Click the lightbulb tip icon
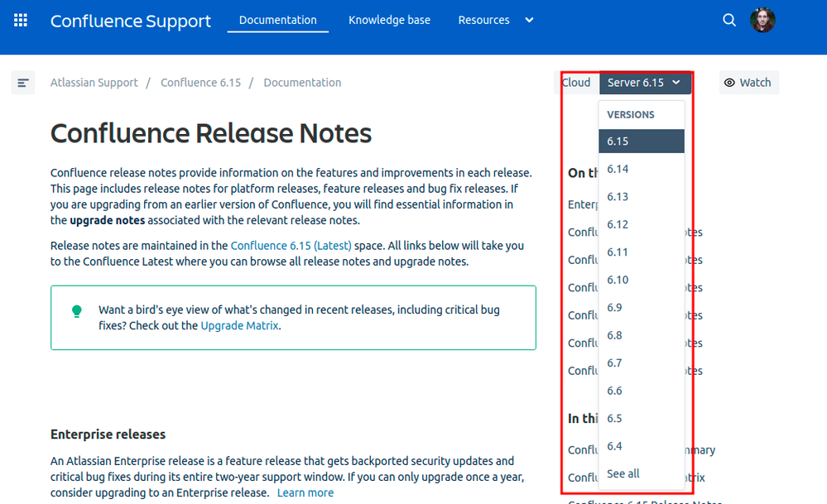Viewport: 827px width, 504px height. tap(76, 311)
